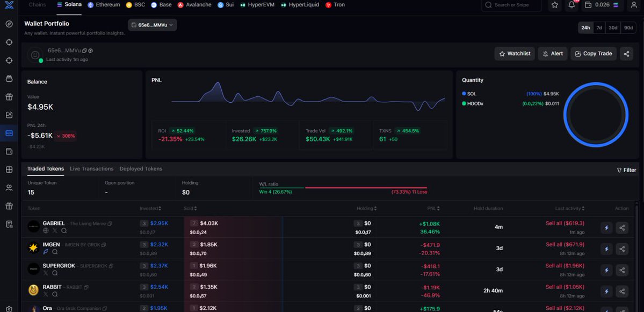Copy GABRIEL token address icon
The height and width of the screenshot is (312, 644).
pyautogui.click(x=110, y=223)
